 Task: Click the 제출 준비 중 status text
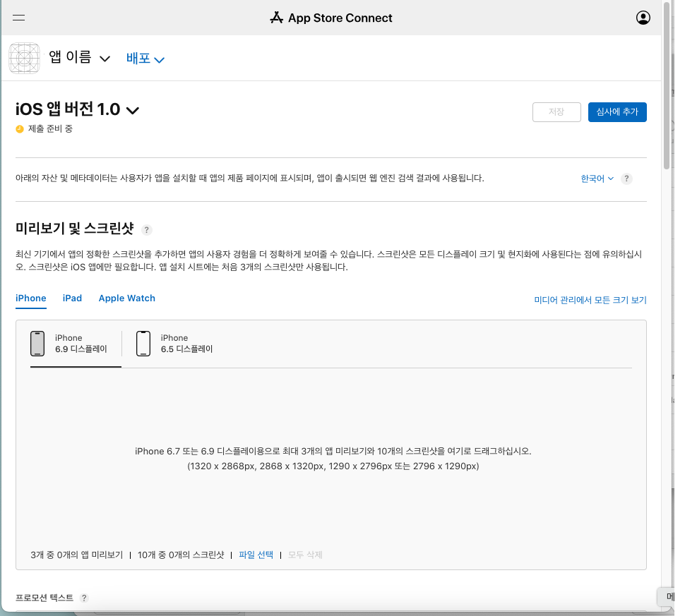[50, 129]
